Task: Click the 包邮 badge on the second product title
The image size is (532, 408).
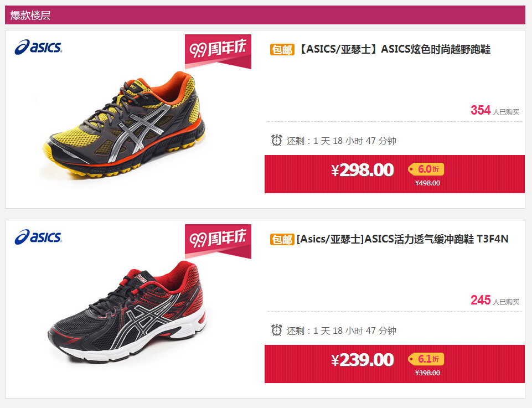Action: pos(282,240)
